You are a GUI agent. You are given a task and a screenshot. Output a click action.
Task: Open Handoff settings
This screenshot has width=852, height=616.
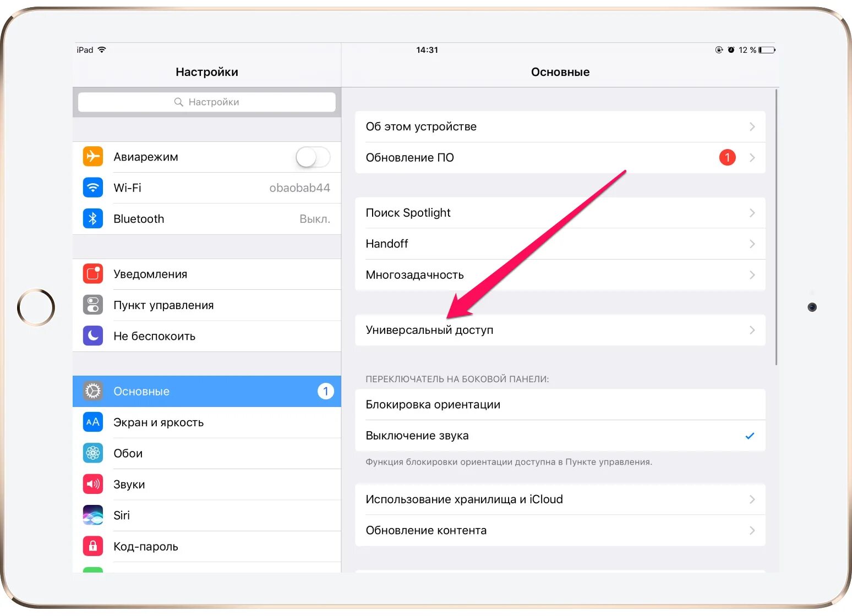(x=560, y=244)
